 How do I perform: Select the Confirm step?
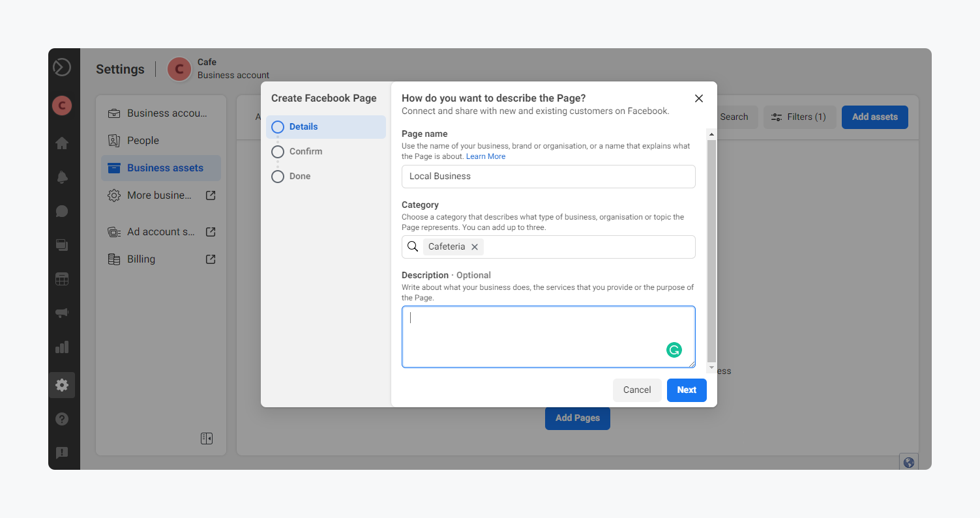[x=326, y=152]
